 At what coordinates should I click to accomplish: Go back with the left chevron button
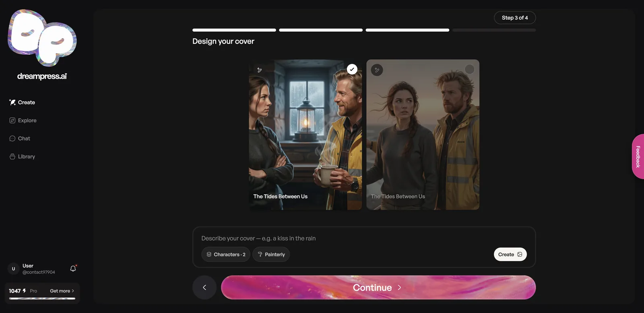pos(204,287)
